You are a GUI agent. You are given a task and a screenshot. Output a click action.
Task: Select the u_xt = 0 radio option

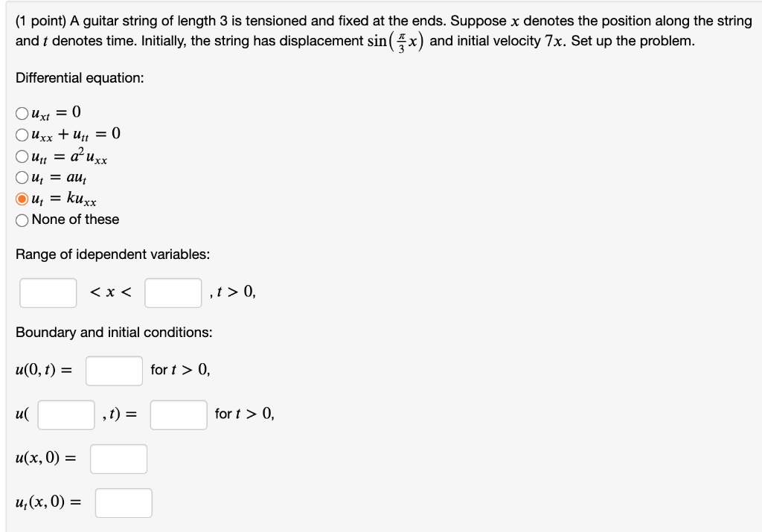point(22,114)
